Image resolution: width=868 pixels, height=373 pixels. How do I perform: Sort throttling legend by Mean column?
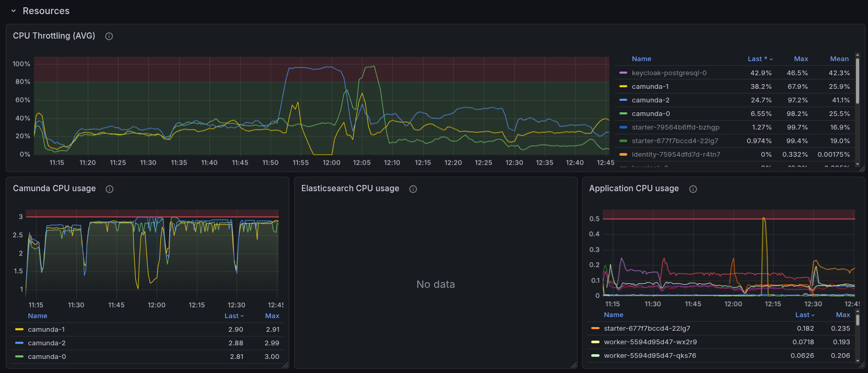pyautogui.click(x=839, y=59)
